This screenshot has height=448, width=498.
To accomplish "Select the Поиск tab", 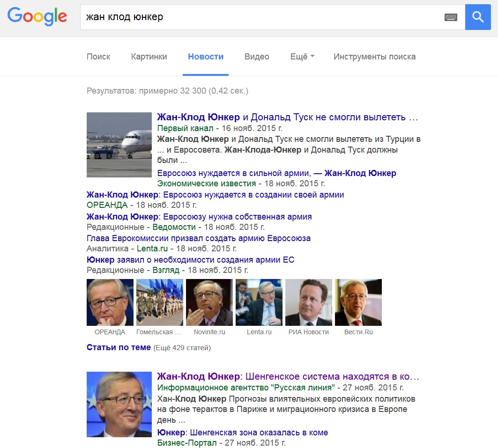I will [x=98, y=57].
